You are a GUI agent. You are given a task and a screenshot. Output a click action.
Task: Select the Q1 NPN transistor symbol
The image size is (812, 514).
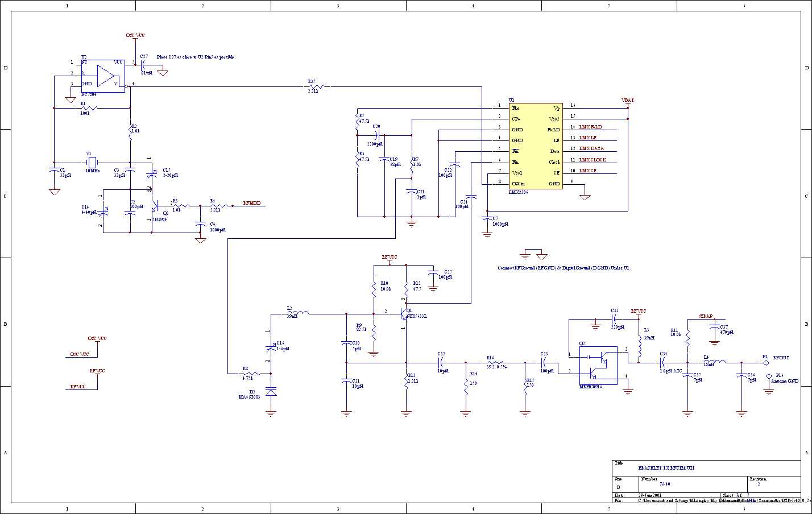click(x=405, y=313)
